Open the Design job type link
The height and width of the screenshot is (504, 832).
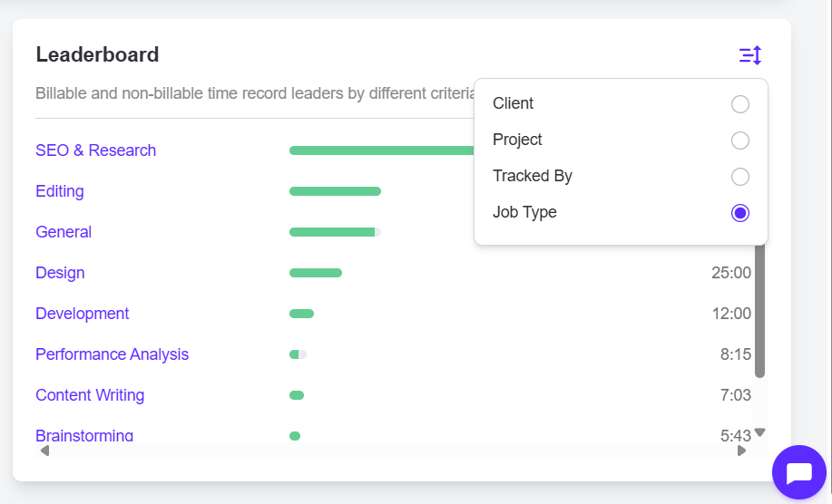click(60, 273)
